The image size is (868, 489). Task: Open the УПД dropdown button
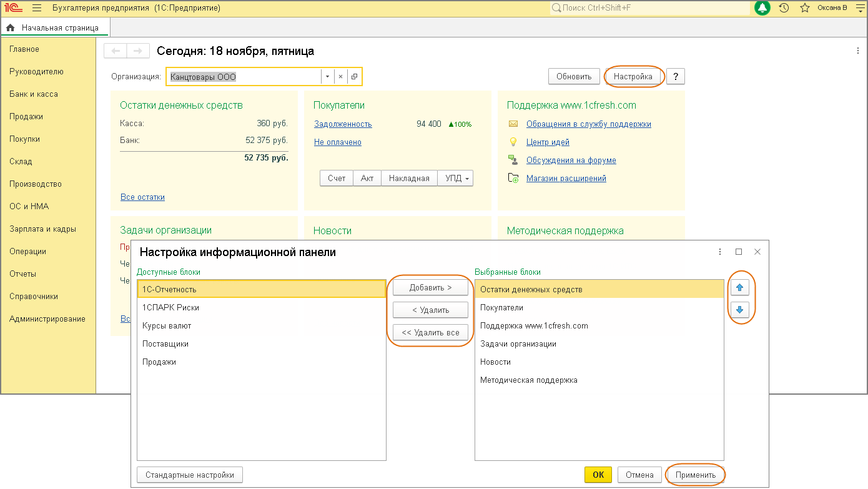tap(455, 178)
